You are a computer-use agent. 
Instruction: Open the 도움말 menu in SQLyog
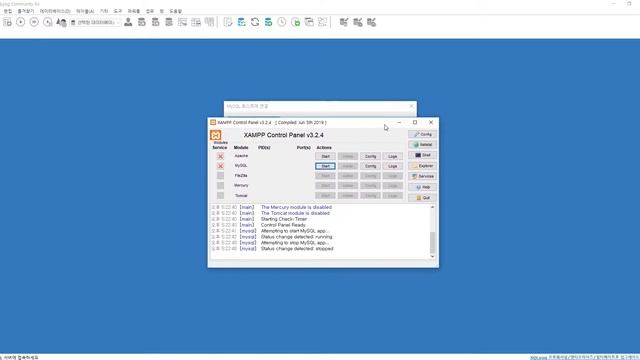(176, 11)
